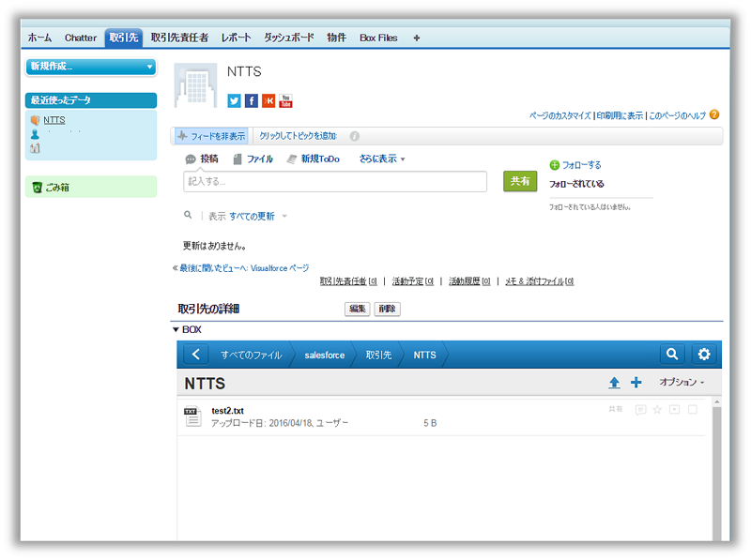
Task: Switch to the Chatter tab
Action: [81, 38]
